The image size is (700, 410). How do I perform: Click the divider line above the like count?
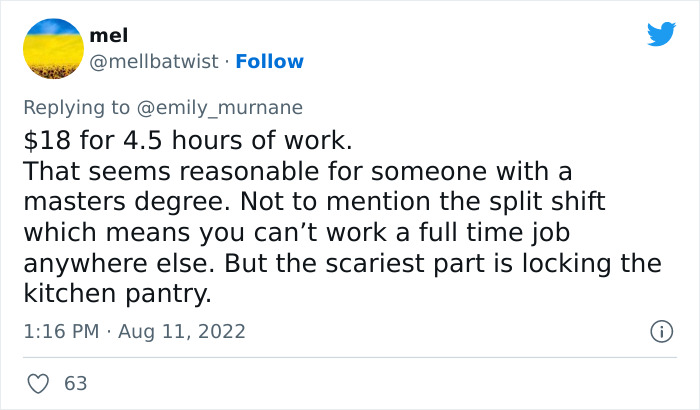pyautogui.click(x=348, y=357)
